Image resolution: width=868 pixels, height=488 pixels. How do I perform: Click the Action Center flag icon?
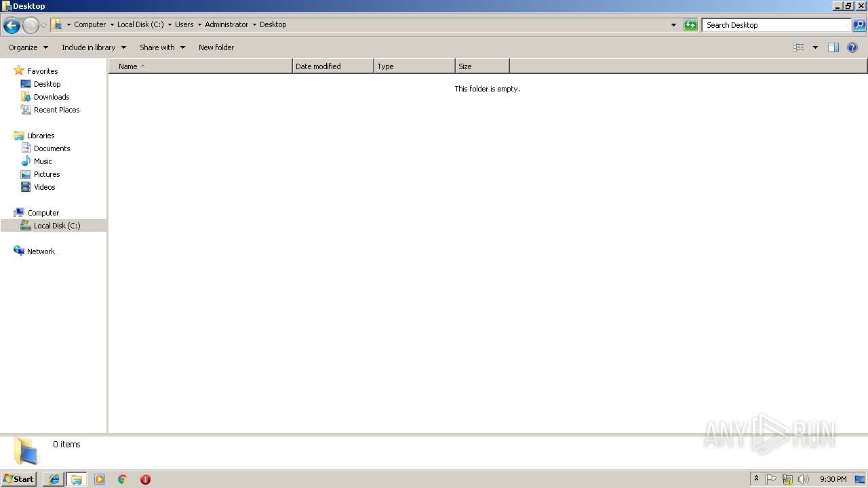tap(771, 479)
